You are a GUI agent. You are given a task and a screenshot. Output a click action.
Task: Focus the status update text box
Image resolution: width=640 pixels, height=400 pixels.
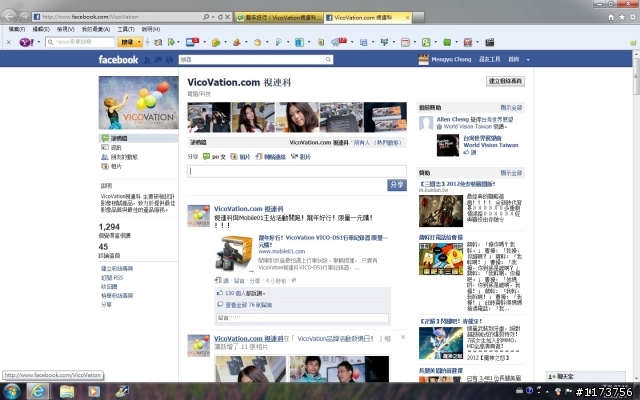pos(297,171)
